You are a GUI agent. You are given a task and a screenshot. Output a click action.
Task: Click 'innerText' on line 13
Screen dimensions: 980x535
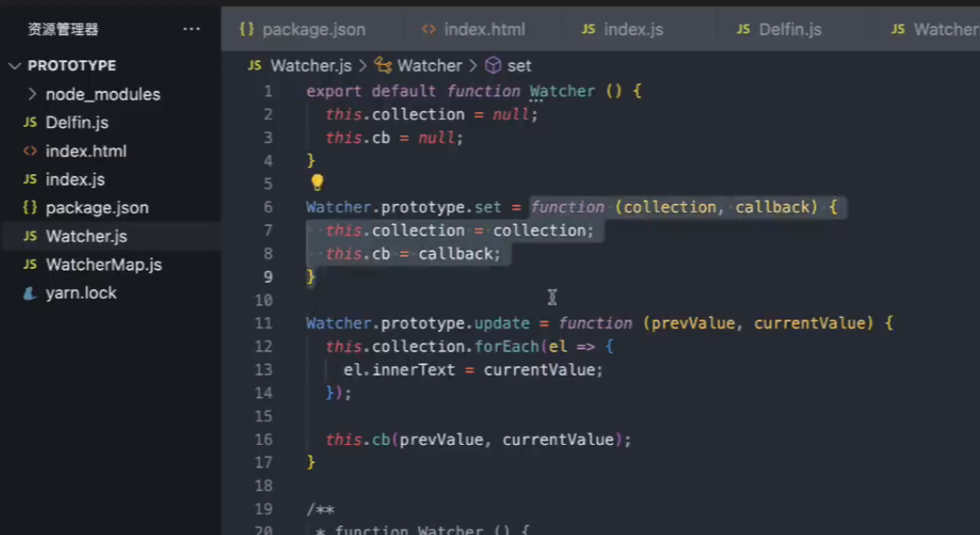click(413, 370)
